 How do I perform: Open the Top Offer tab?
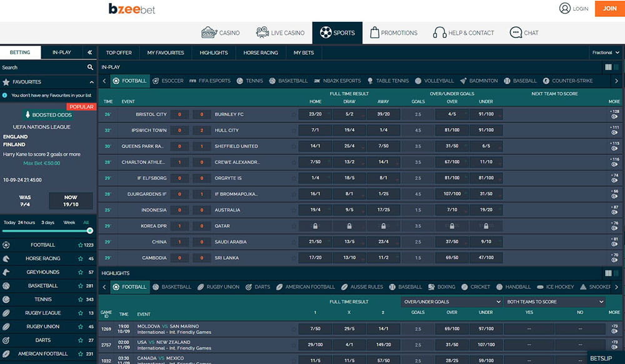coord(119,52)
